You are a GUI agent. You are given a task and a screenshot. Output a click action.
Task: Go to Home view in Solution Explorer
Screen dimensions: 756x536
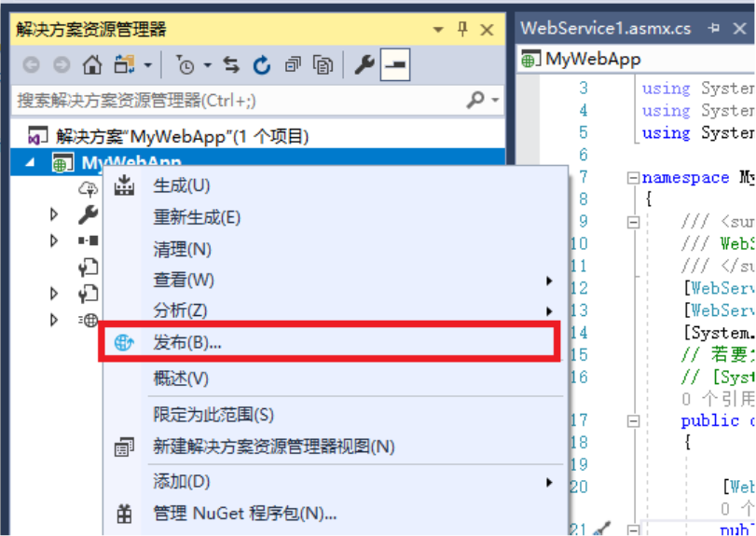tap(92, 64)
